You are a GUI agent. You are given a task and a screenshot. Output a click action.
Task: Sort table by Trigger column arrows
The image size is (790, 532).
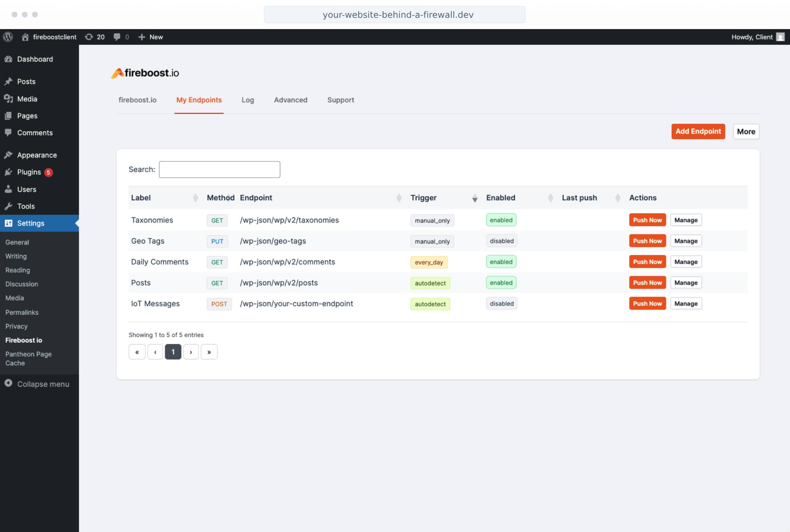[x=475, y=198]
